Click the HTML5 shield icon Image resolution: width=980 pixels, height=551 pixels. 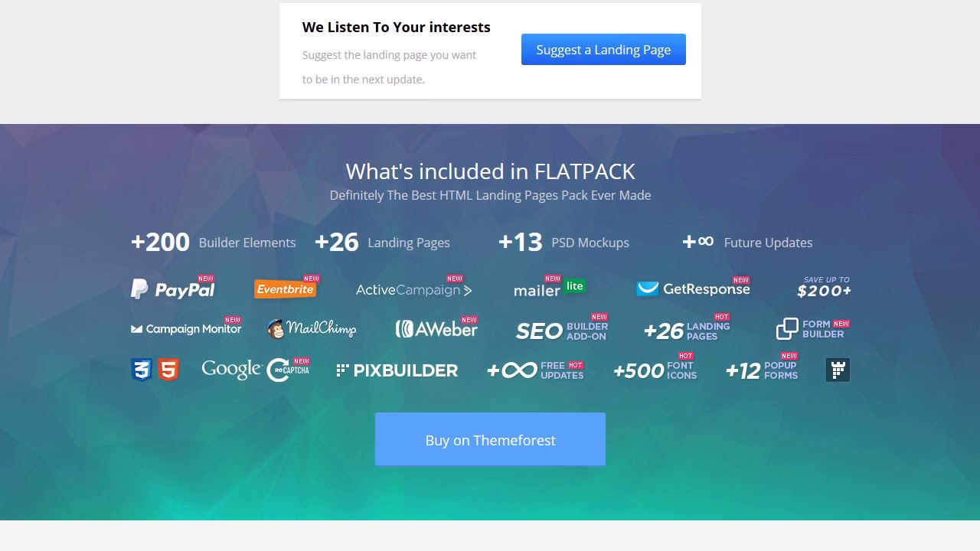(168, 370)
